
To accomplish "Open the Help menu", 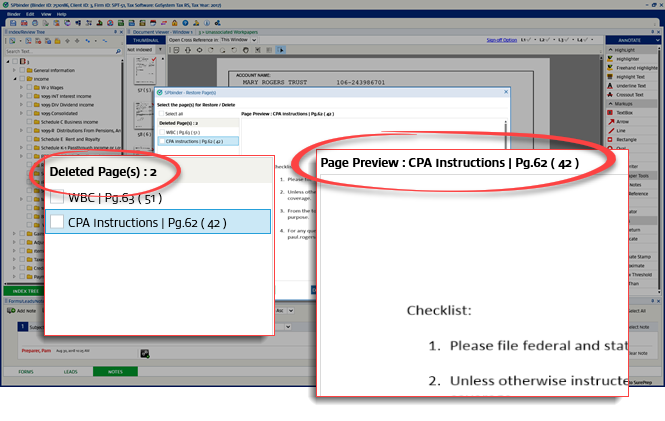I will pos(61,14).
